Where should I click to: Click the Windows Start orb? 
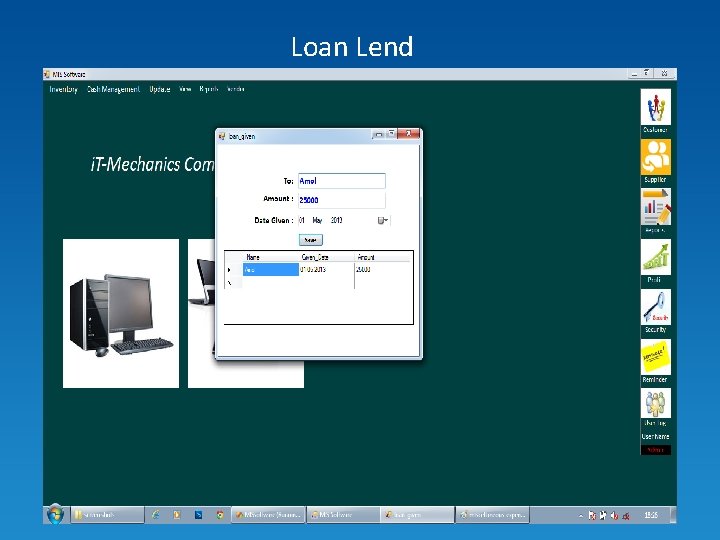[x=55, y=514]
